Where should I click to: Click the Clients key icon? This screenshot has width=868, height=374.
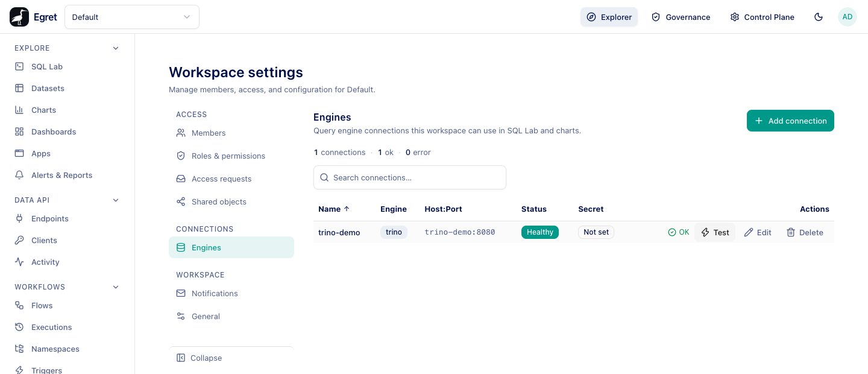pos(19,240)
